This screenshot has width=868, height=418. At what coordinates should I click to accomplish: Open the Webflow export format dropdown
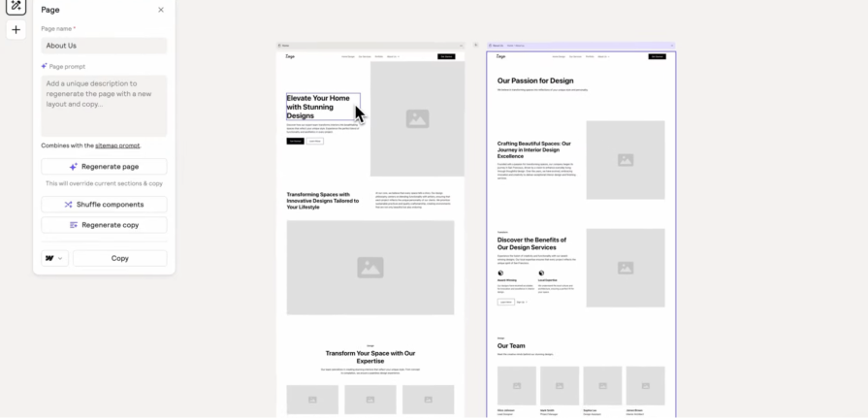[55, 258]
